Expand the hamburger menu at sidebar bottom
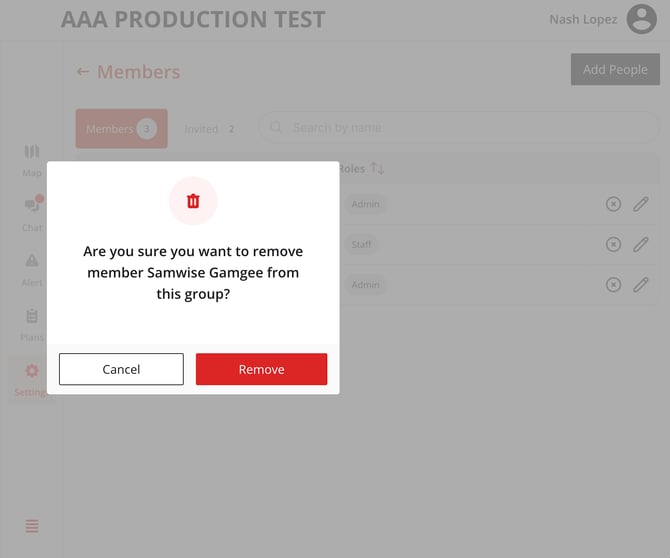The width and height of the screenshot is (670, 558). click(x=32, y=526)
